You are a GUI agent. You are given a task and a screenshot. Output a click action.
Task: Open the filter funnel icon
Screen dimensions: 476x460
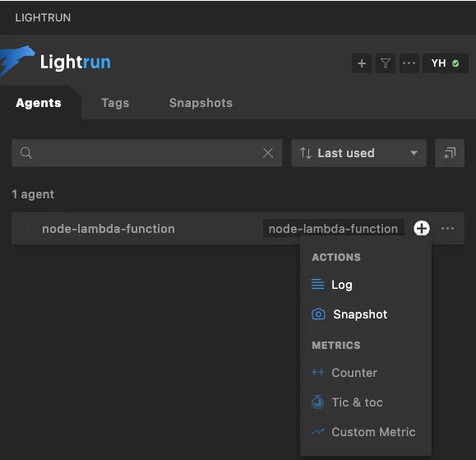pos(386,63)
